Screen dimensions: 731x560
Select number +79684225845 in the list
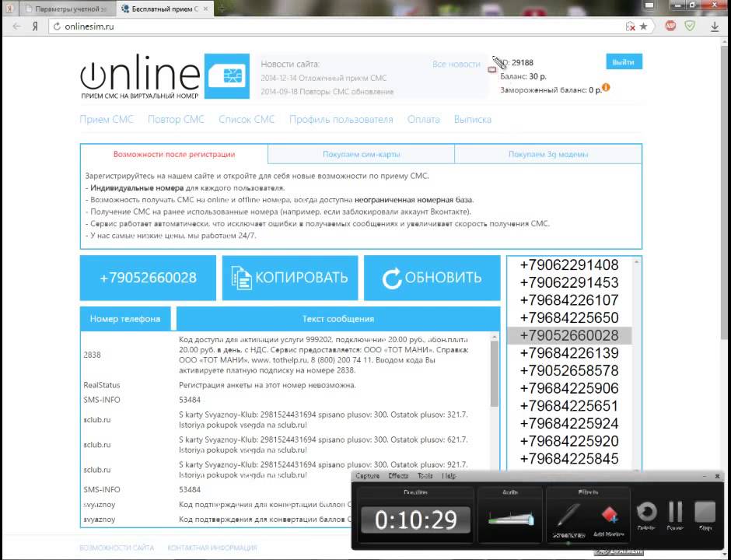tap(569, 459)
